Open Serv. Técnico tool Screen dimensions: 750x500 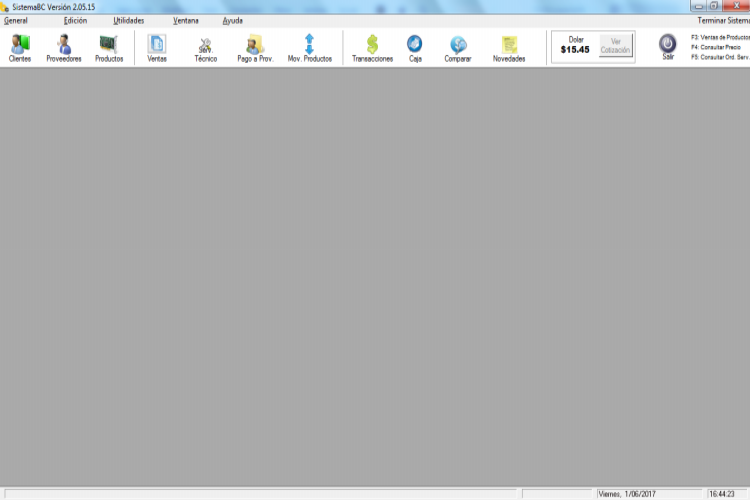tap(205, 45)
